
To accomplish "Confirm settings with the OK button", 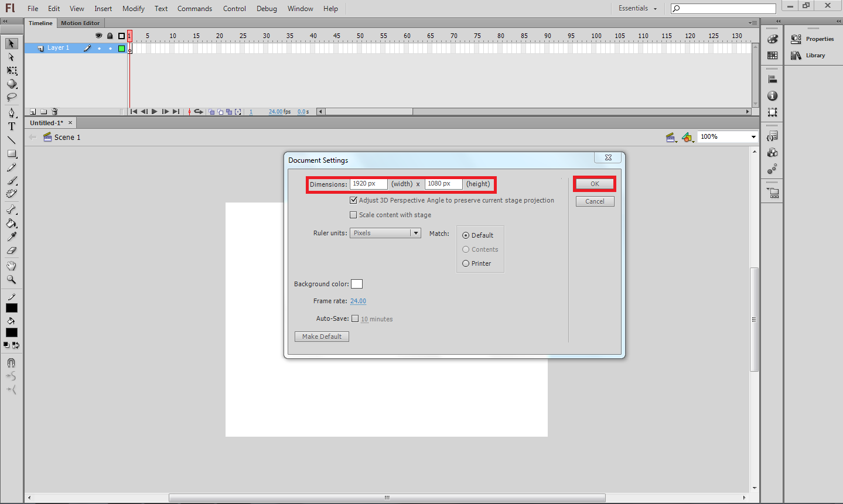I will (594, 183).
